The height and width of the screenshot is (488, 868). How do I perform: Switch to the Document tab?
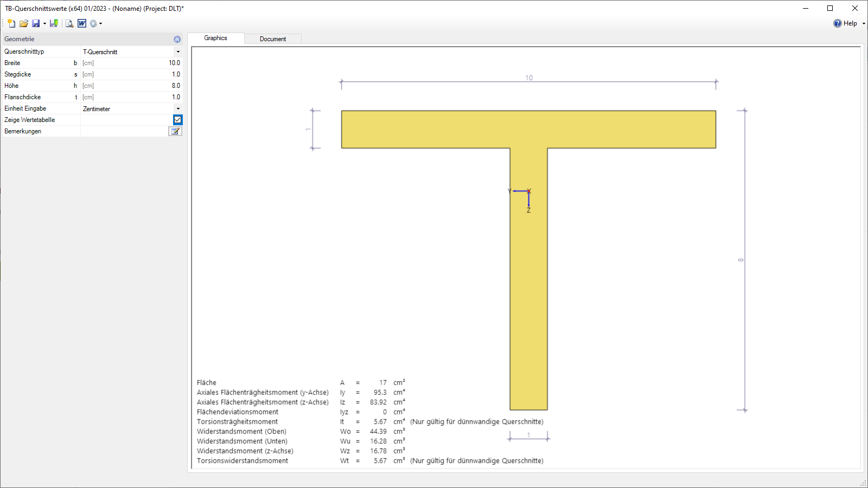[x=273, y=39]
